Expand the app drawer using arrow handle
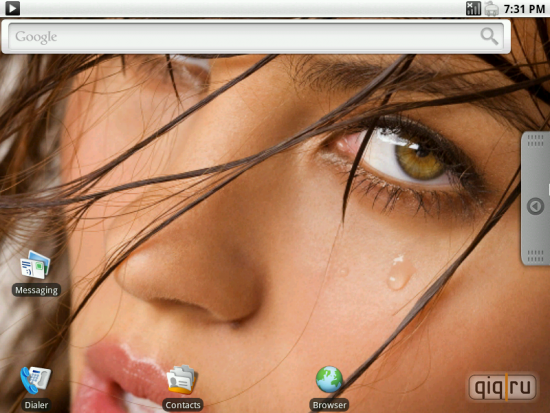The width and height of the screenshot is (550, 413). click(x=535, y=206)
